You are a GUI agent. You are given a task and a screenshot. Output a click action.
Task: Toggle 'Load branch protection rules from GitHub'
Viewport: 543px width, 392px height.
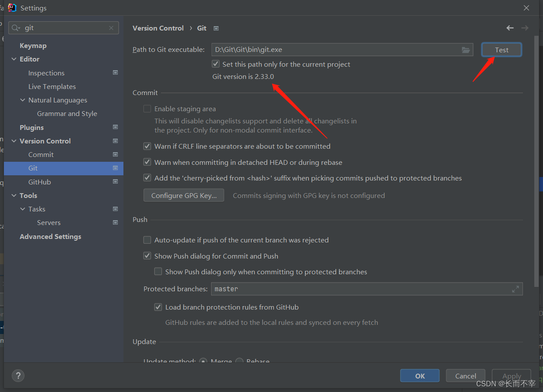[x=158, y=307]
